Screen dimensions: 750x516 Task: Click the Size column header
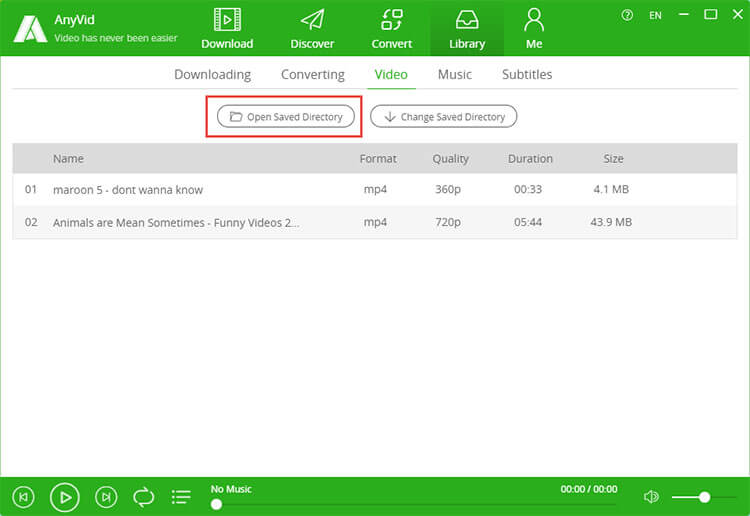613,159
